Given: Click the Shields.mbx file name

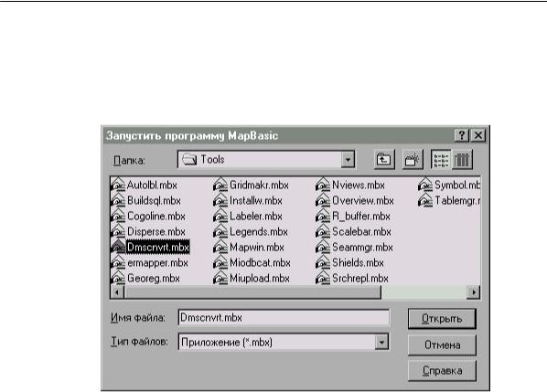Looking at the screenshot, I should click(x=358, y=263).
